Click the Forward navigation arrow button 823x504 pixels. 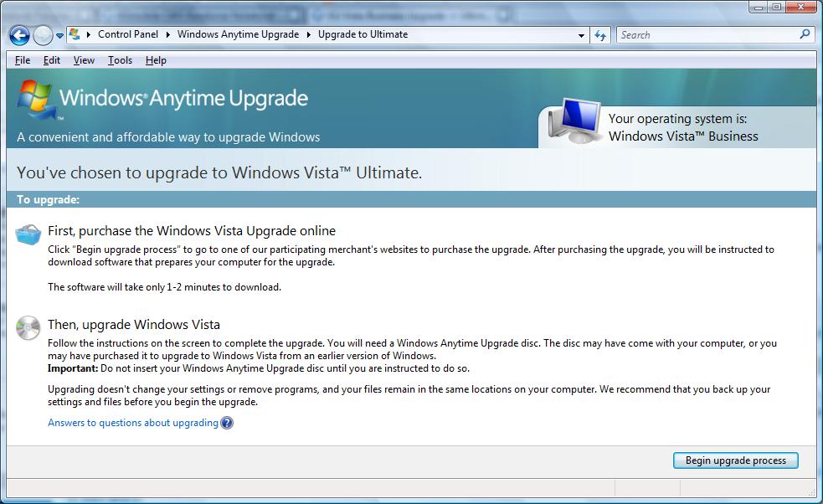click(x=43, y=36)
